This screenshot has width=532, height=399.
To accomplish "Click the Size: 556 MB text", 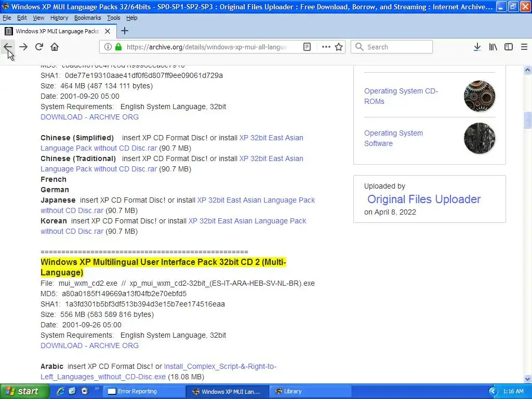I will click(x=97, y=314).
